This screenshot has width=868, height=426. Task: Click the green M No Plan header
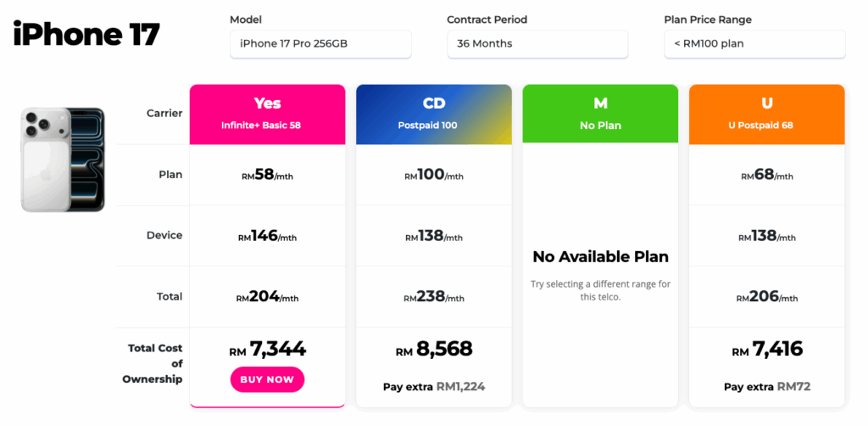[x=600, y=113]
